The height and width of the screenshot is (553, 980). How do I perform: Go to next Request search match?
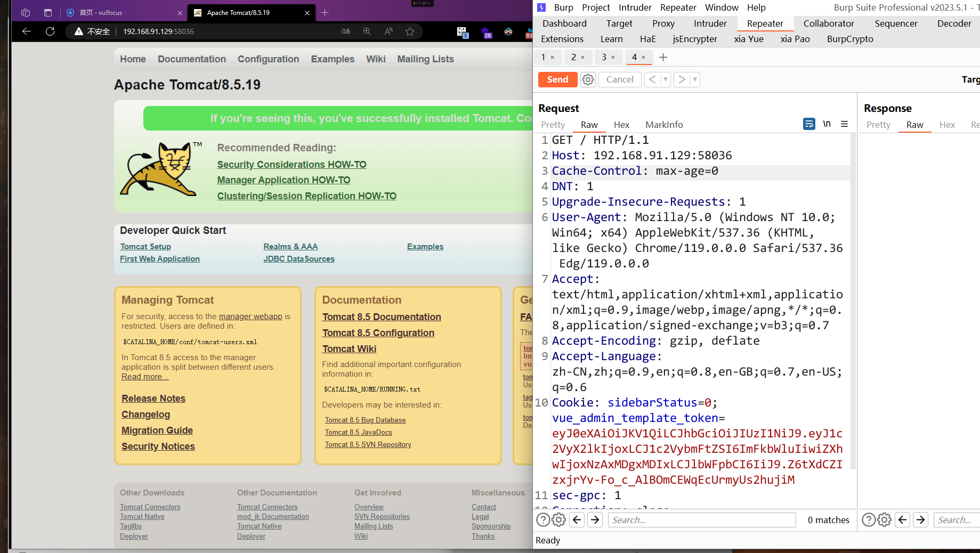[595, 520]
